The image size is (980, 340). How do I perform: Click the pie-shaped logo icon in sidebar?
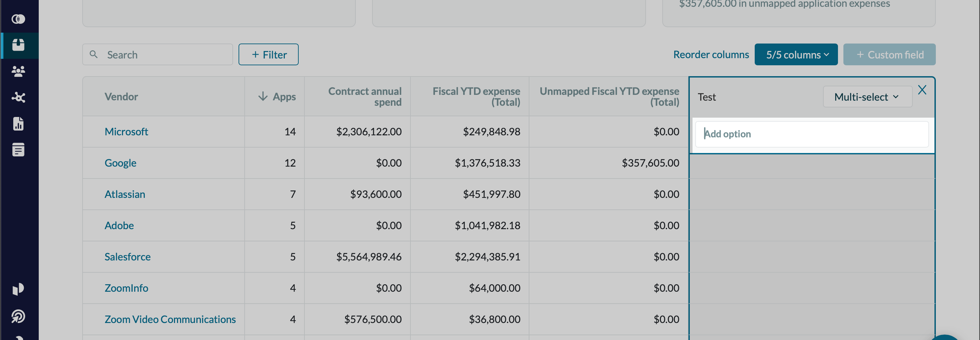18,289
